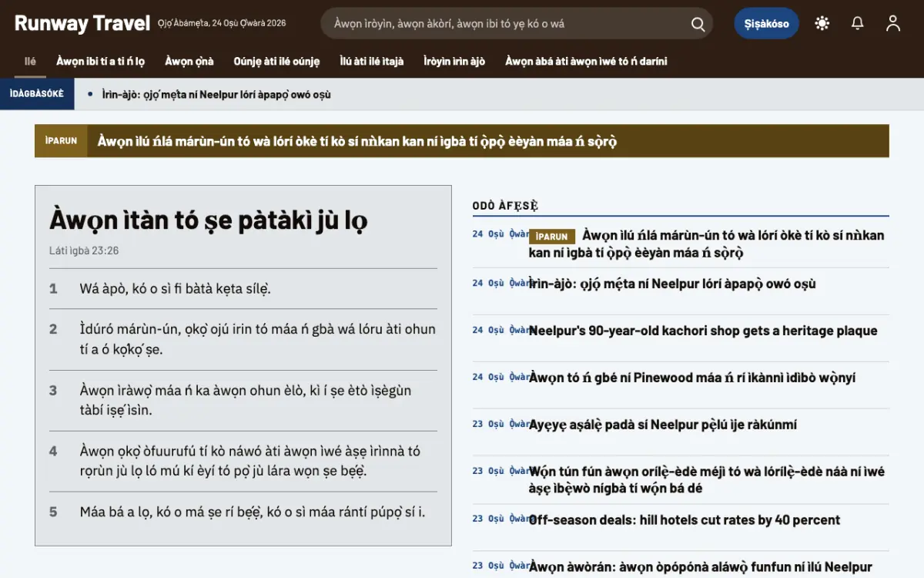This screenshot has width=924, height=578.
Task: Click the search magnifier icon
Action: (698, 24)
